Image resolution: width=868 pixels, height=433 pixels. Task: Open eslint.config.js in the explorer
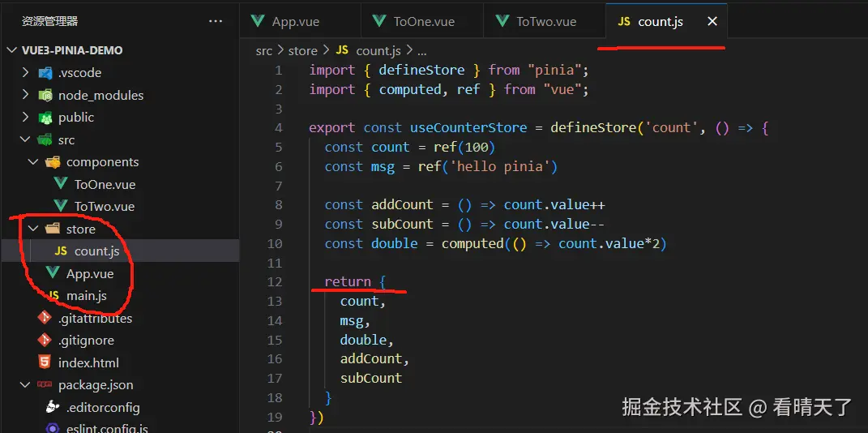[107, 428]
